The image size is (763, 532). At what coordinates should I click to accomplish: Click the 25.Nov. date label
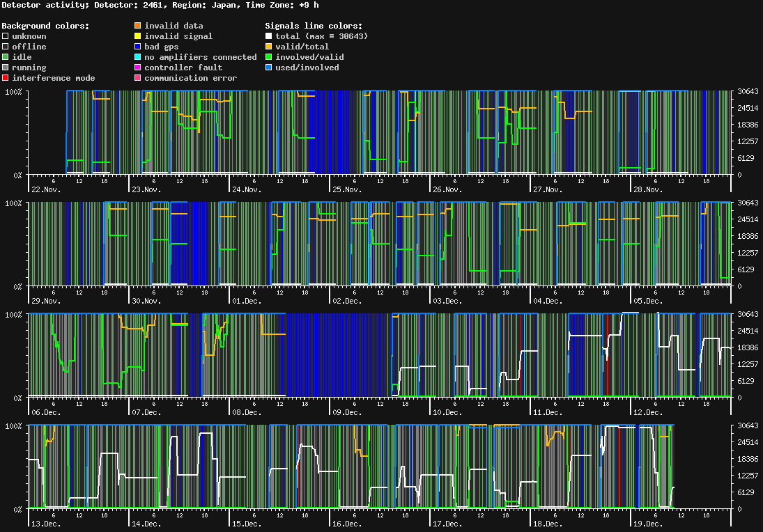(346, 189)
